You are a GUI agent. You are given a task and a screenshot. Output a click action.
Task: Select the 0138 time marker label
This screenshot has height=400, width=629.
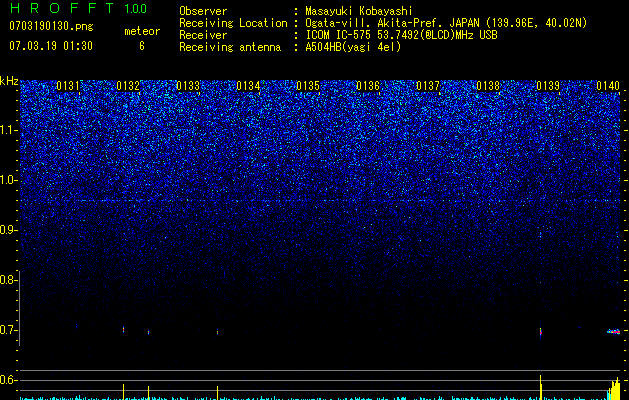coord(488,86)
